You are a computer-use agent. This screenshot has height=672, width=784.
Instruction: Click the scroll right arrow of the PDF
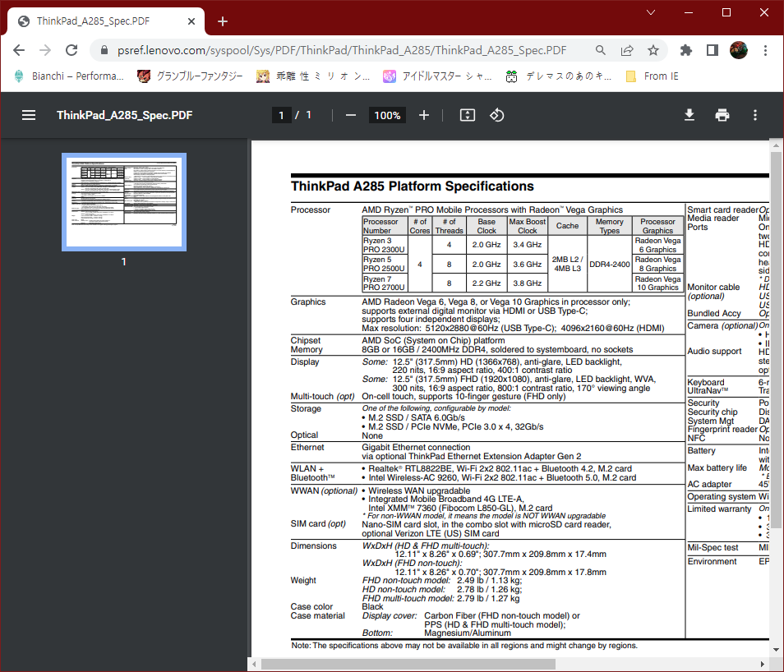(763, 664)
